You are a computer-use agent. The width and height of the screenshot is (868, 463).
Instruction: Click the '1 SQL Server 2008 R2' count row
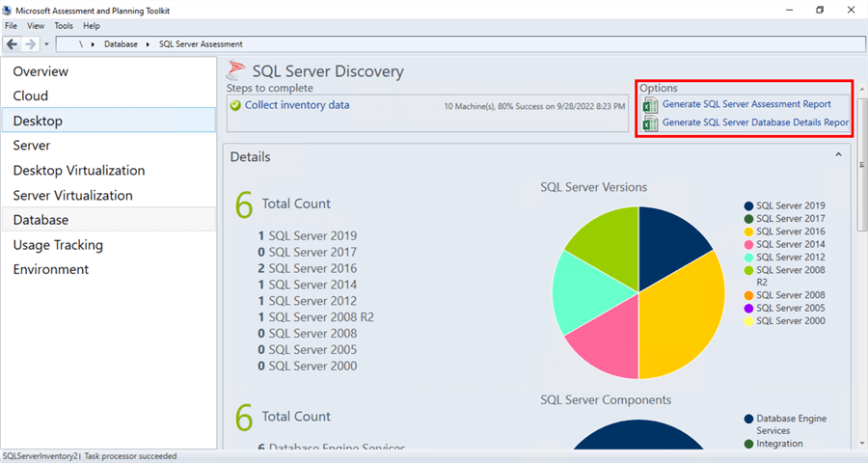pos(315,317)
